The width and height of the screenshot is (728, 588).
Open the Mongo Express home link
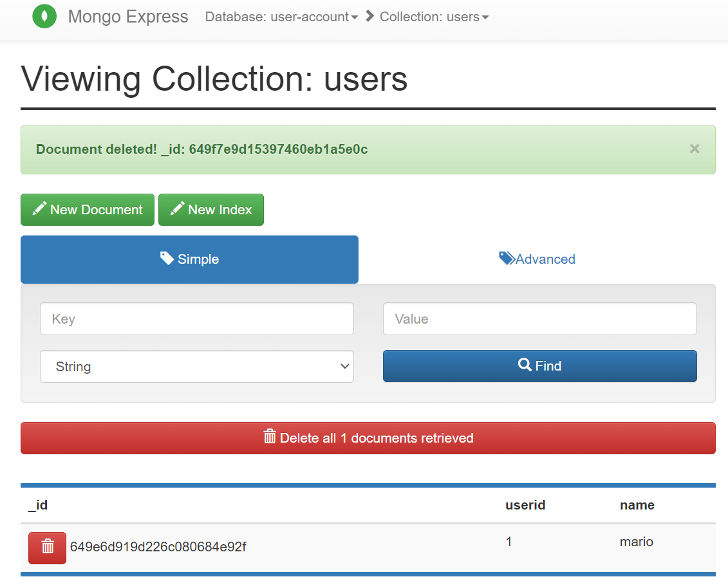(127, 17)
